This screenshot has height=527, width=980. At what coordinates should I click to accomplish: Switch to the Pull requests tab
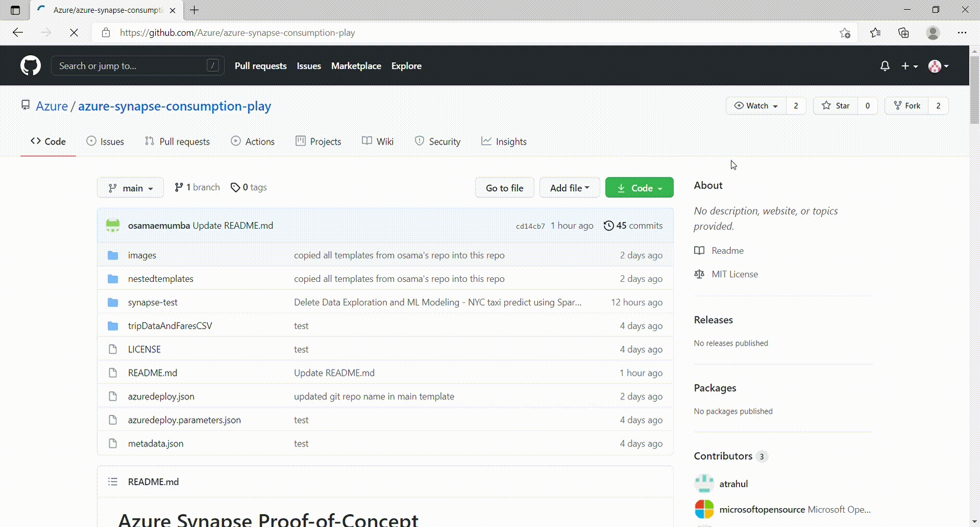pyautogui.click(x=177, y=141)
